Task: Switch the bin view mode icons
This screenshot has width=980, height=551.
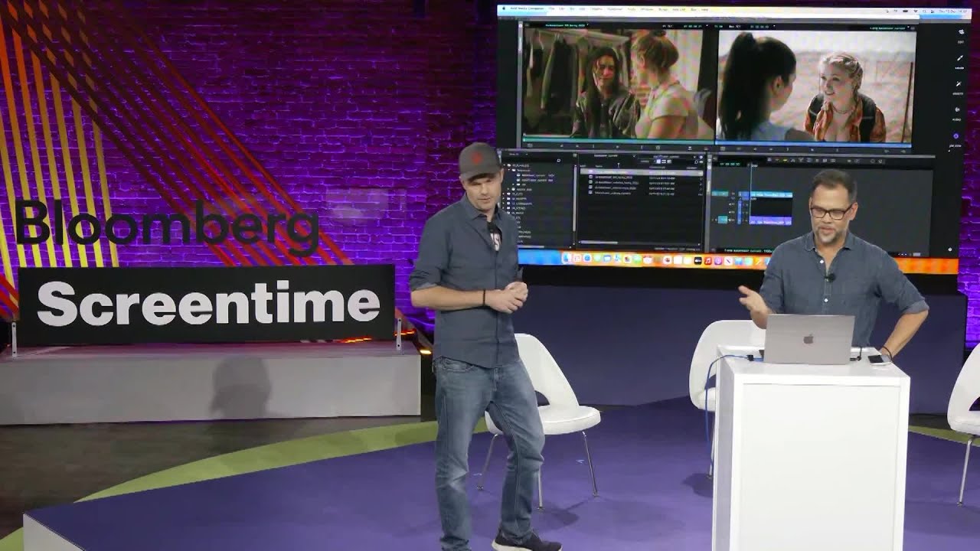Action: point(664,161)
